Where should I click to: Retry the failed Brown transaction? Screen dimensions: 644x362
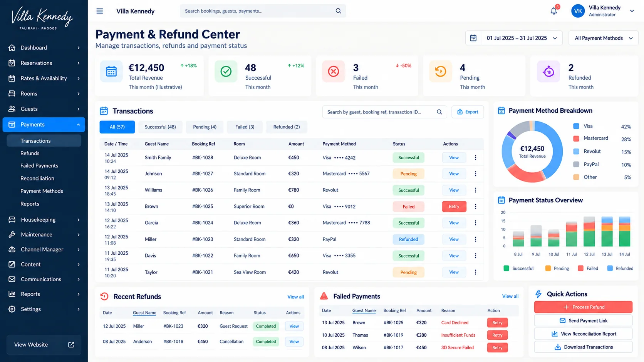click(454, 207)
